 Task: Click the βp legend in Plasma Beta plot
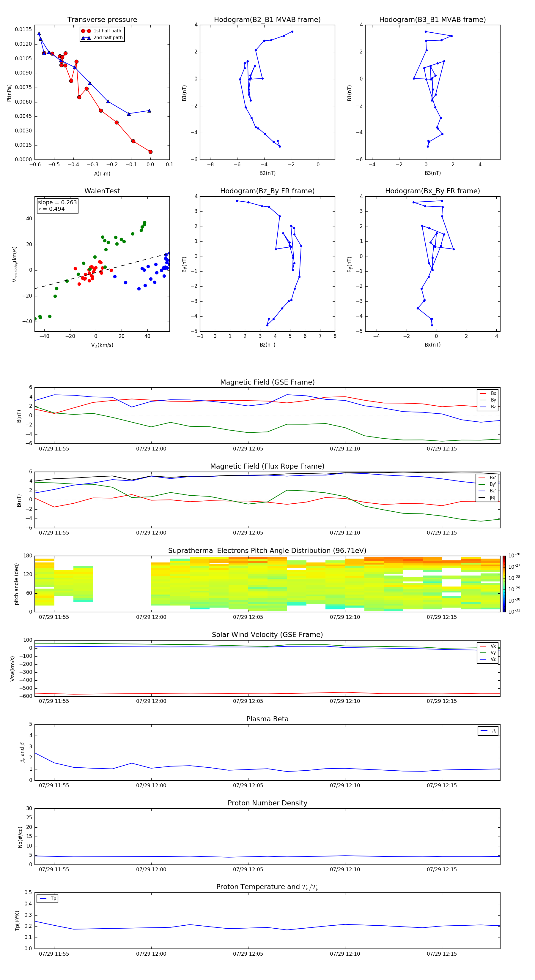coord(488,731)
